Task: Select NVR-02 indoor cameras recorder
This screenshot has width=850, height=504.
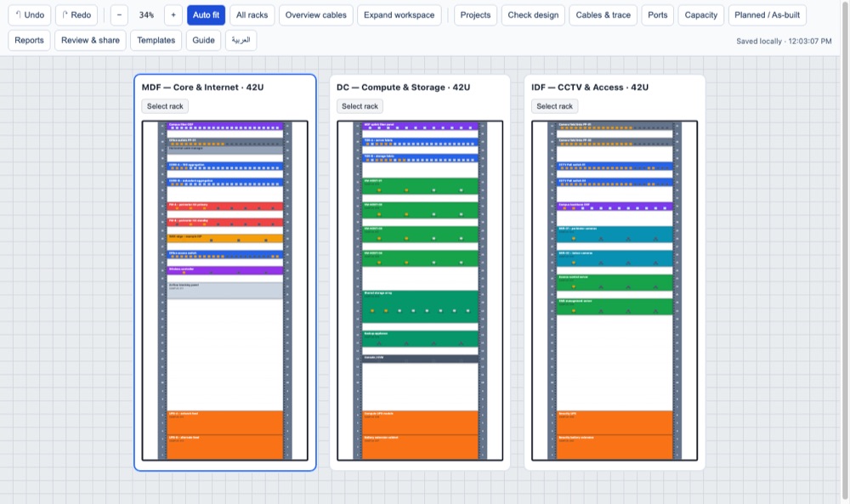Action: 615,258
